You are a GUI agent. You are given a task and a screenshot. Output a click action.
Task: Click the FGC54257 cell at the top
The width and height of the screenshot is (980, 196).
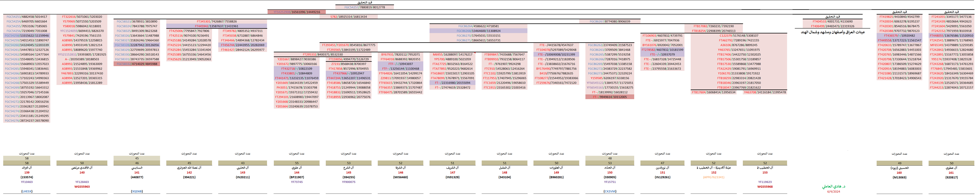point(365,7)
